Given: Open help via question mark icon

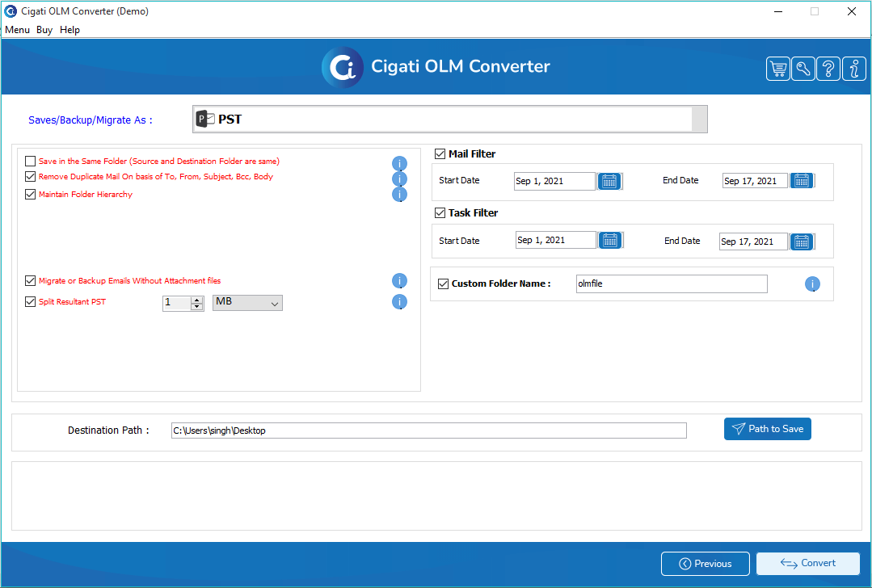Looking at the screenshot, I should [x=828, y=69].
